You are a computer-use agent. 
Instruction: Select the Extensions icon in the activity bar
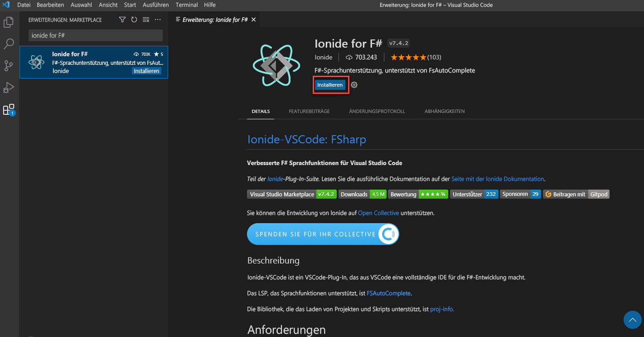[x=8, y=109]
